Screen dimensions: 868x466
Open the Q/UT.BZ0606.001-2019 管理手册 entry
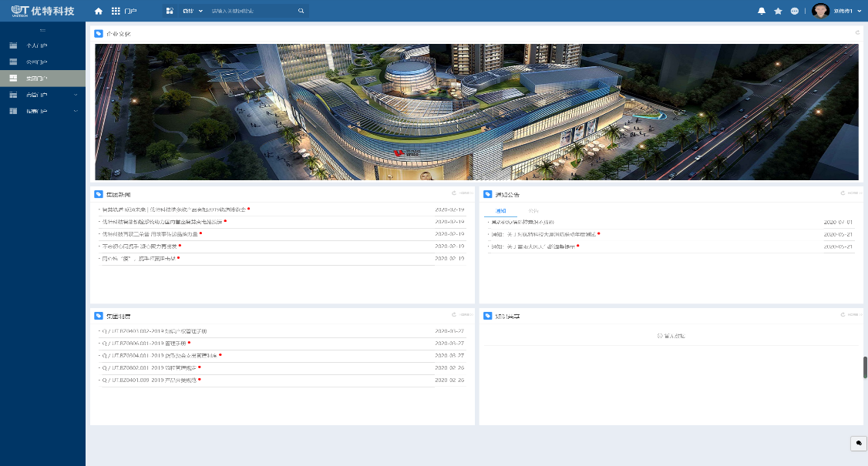(144, 344)
